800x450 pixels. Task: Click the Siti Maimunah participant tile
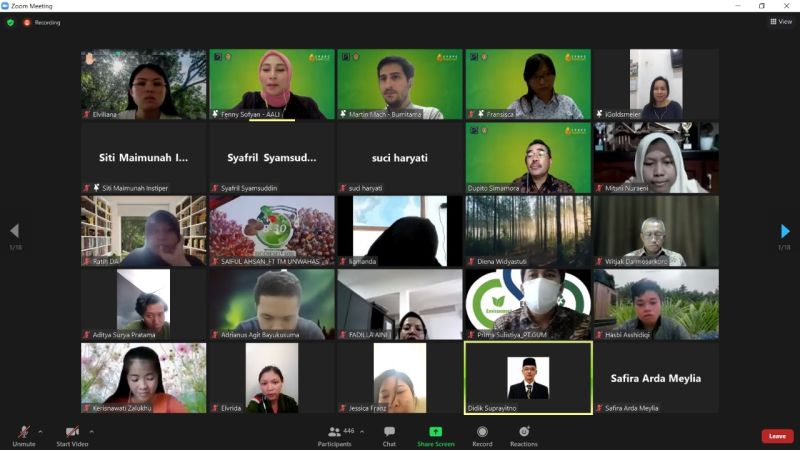144,158
